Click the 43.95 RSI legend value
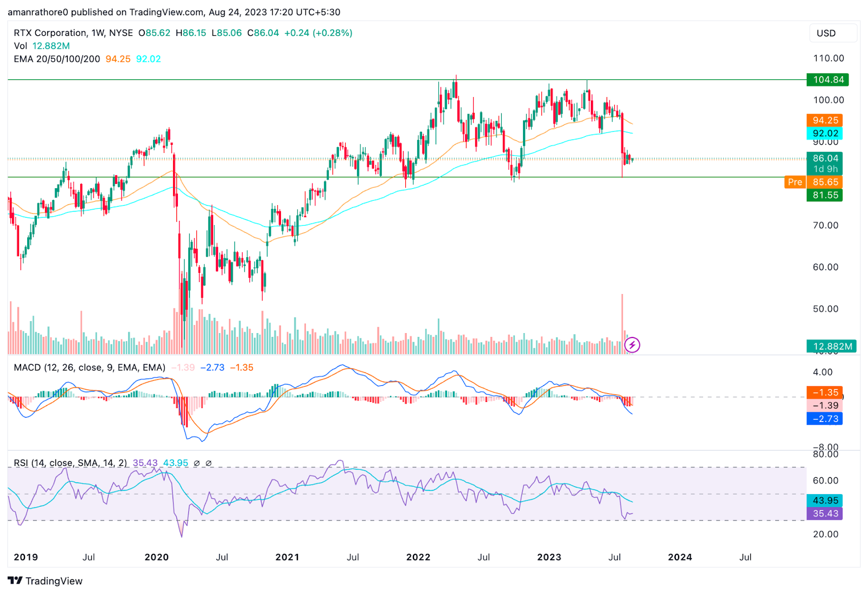This screenshot has width=868, height=594. [176, 463]
